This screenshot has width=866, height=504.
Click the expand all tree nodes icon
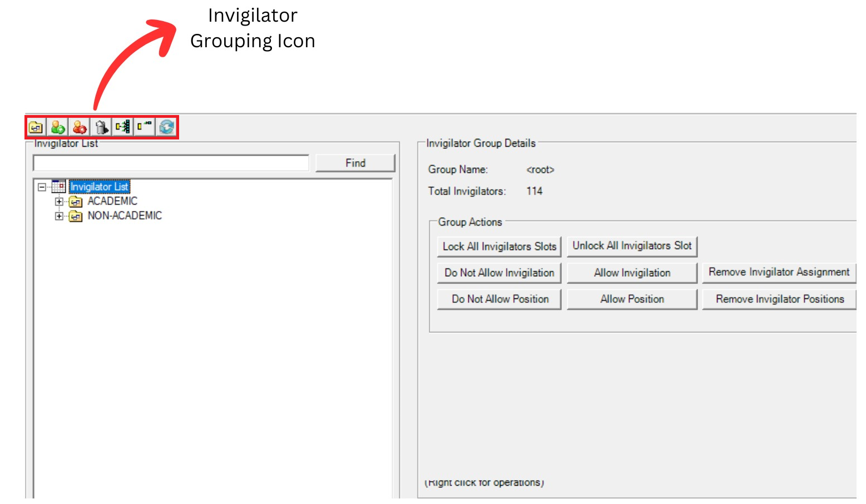point(123,127)
